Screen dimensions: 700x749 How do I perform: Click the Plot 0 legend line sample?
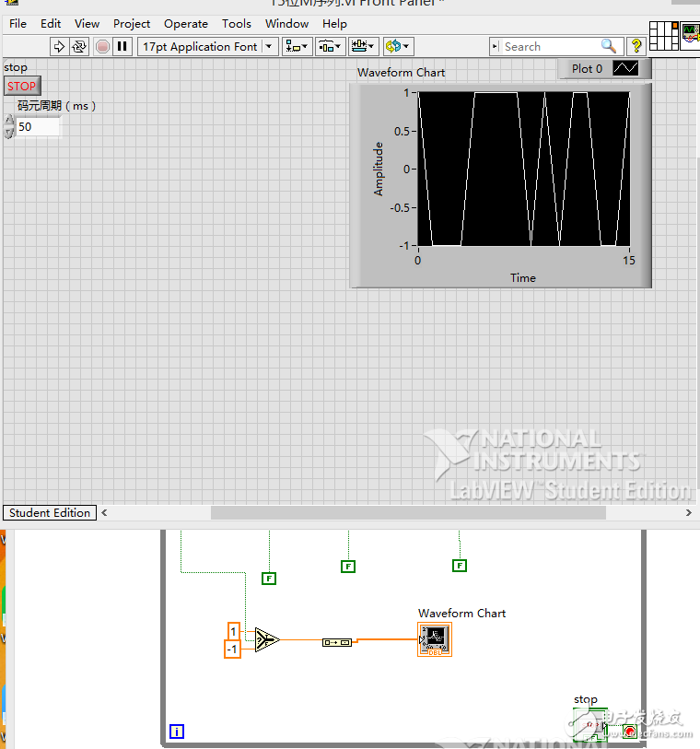point(625,68)
